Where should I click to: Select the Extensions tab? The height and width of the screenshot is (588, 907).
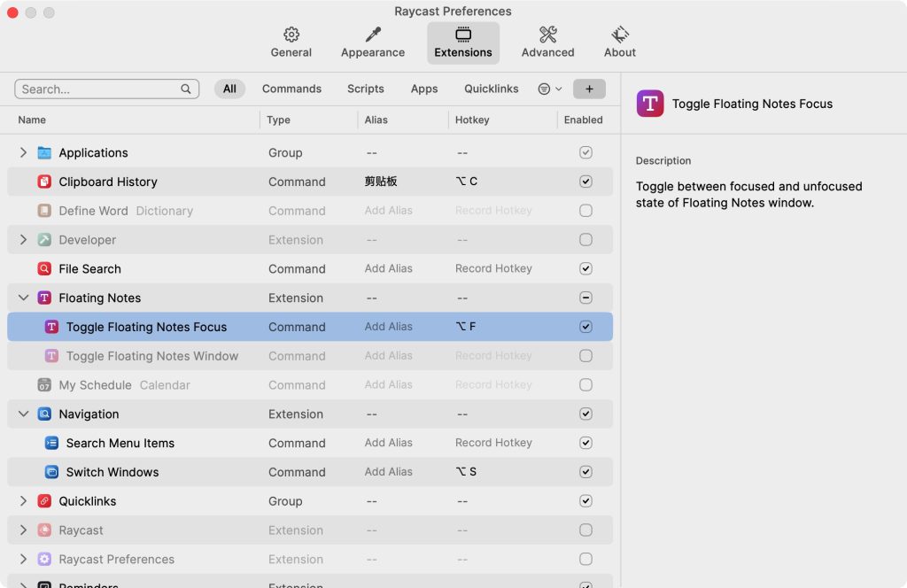462,43
